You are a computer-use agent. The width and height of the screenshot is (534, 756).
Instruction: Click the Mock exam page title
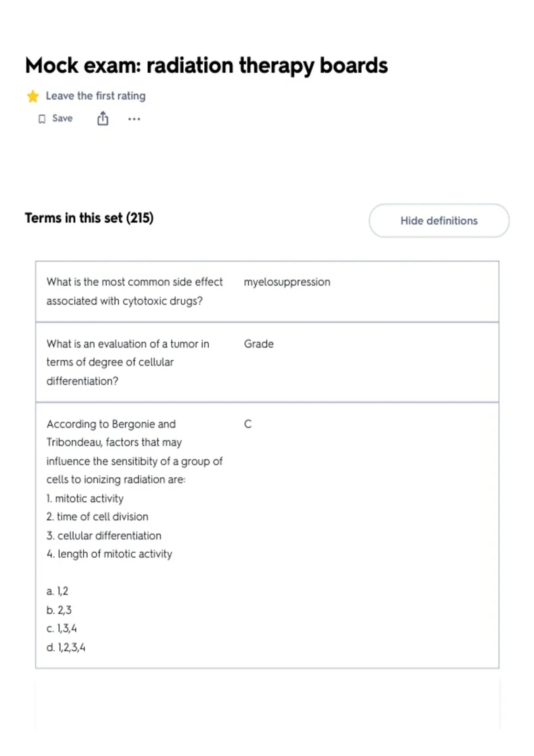tap(206, 65)
